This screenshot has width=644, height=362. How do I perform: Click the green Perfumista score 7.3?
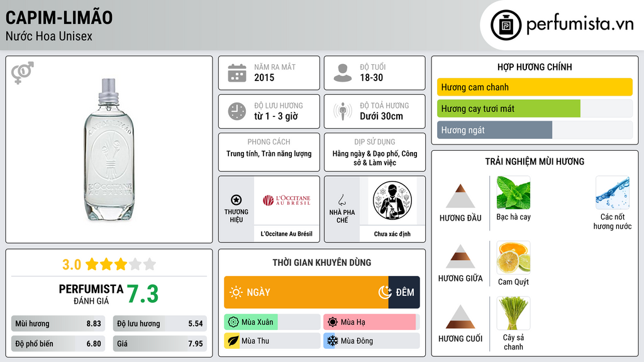(x=143, y=294)
